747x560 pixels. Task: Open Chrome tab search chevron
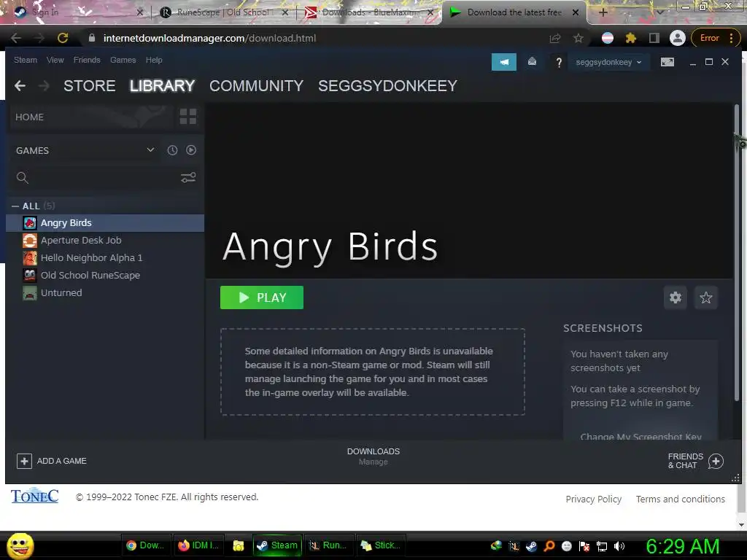tap(659, 12)
